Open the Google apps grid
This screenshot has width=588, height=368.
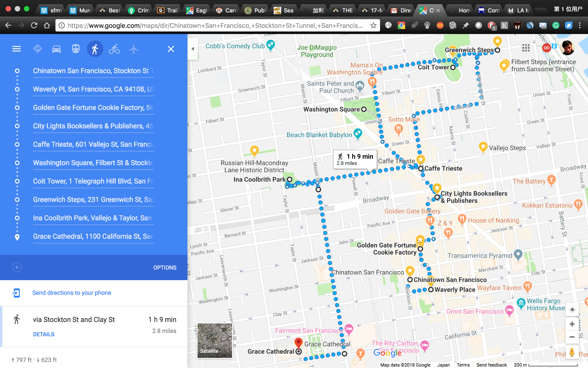point(526,48)
